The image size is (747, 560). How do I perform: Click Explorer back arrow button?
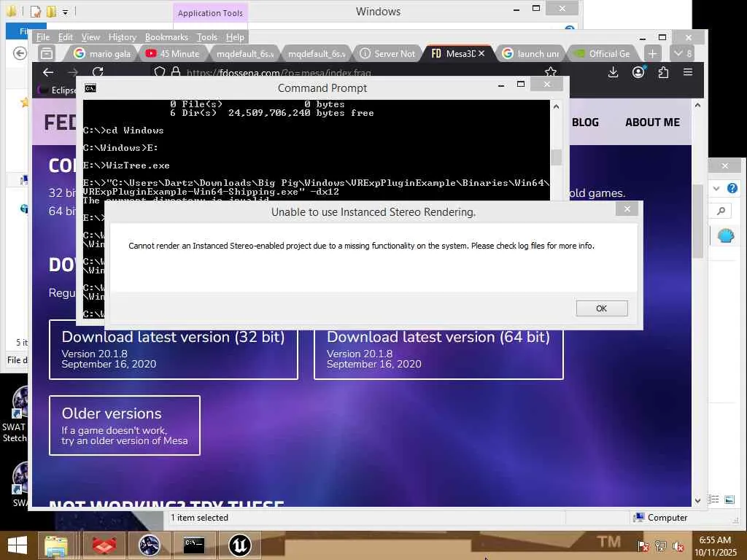(x=20, y=53)
